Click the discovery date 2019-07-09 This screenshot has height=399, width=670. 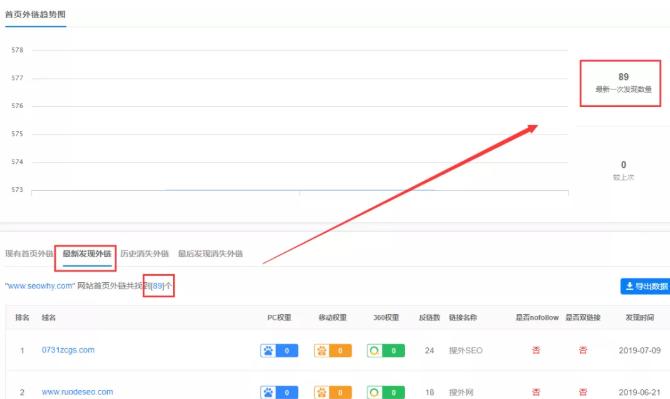(640, 350)
